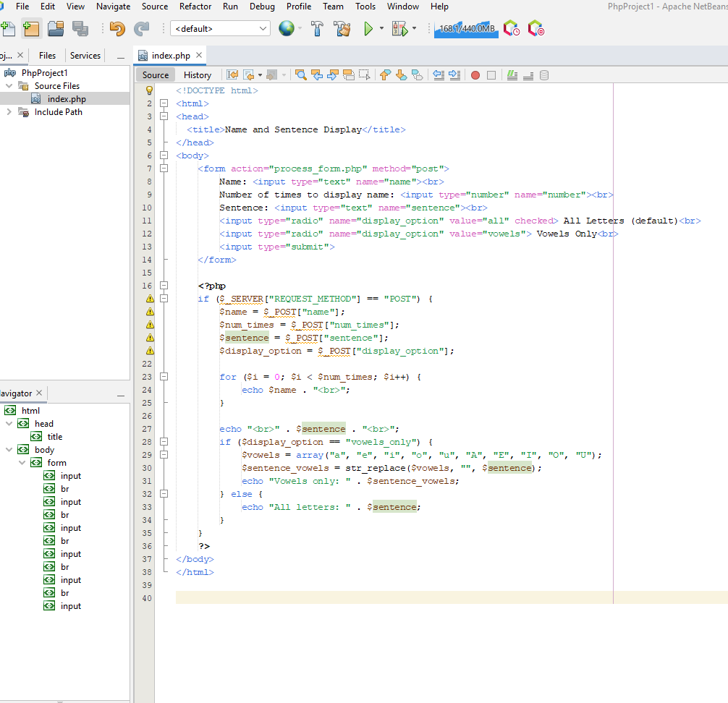Run the project using the green Run icon
728x703 pixels.
click(369, 28)
